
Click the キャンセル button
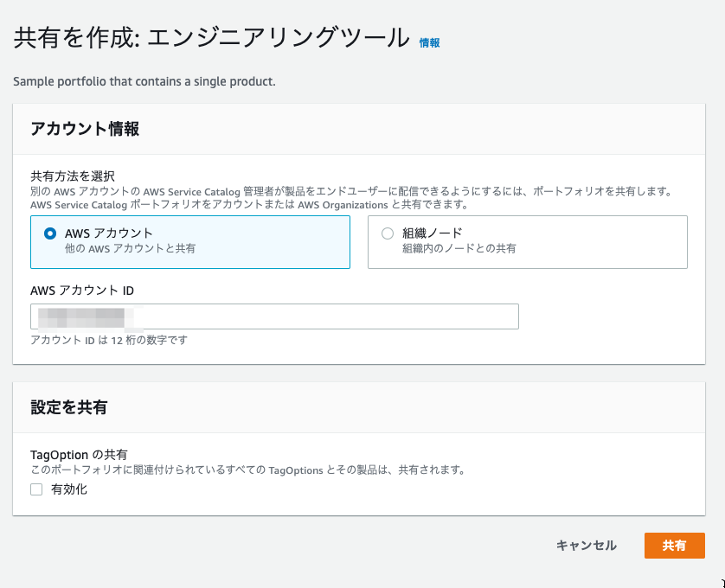pos(587,546)
